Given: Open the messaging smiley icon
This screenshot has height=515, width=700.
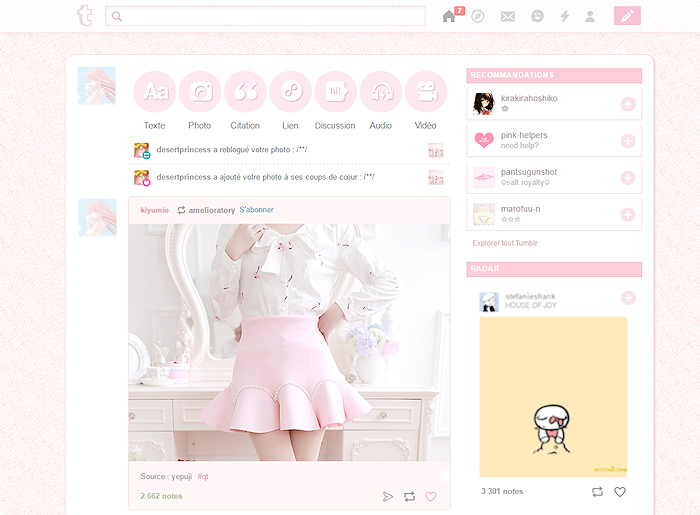Looking at the screenshot, I should point(537,17).
